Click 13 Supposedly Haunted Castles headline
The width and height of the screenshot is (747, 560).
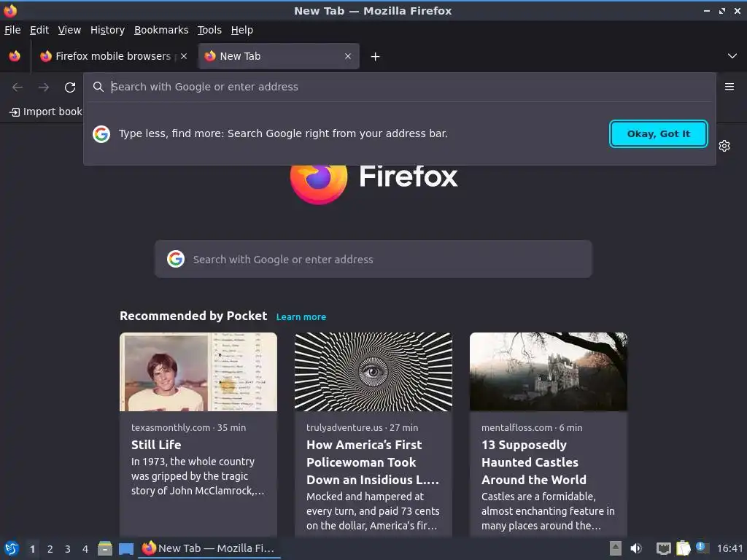point(534,462)
